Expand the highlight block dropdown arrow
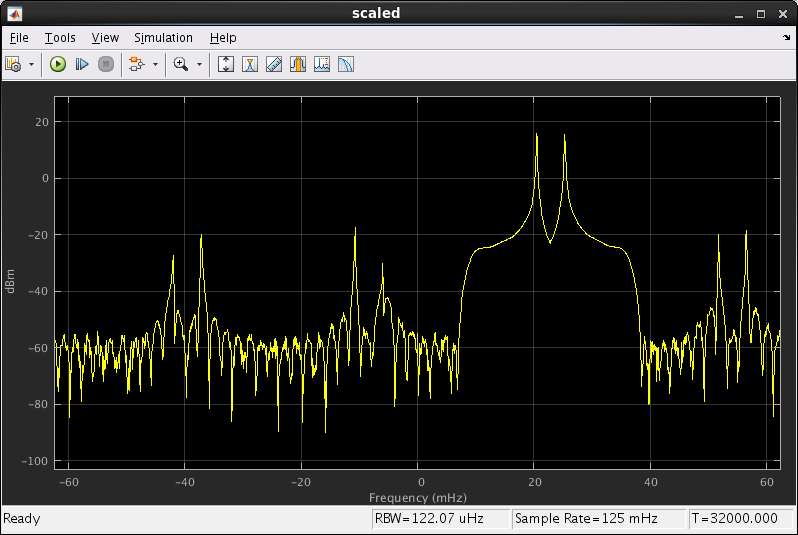798x535 pixels. [155, 64]
